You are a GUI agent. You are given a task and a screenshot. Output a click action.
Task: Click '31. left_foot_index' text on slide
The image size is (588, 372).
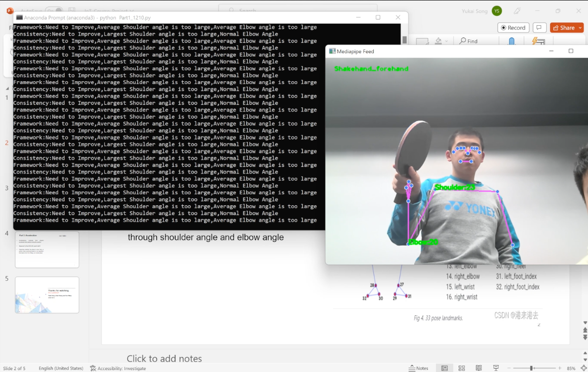click(x=516, y=277)
